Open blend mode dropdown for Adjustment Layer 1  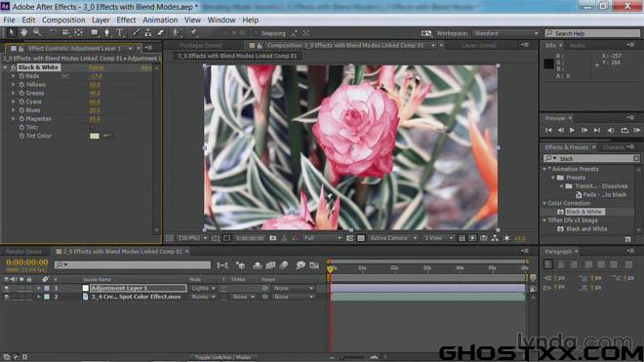point(203,288)
